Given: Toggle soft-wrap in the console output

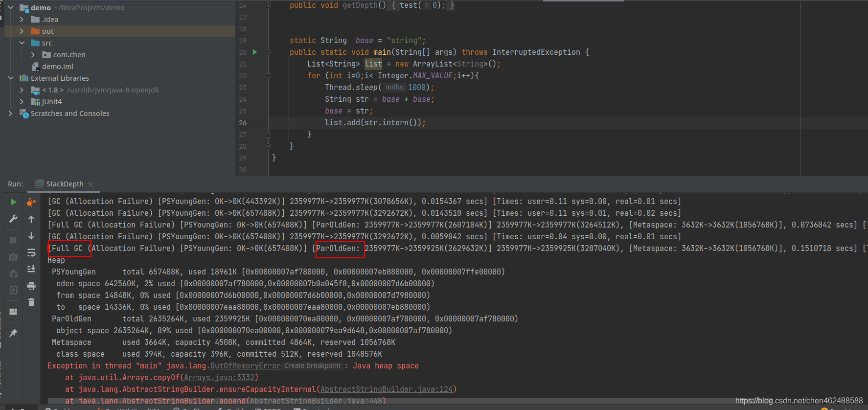Looking at the screenshot, I should coord(31,252).
